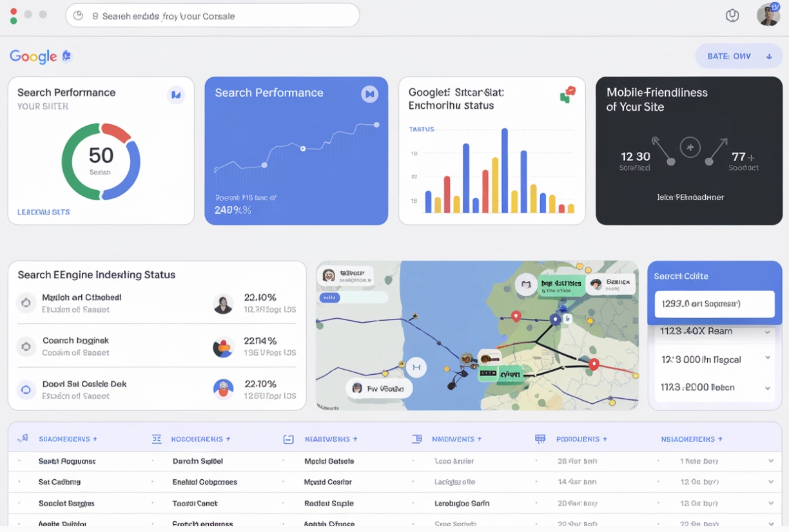
Task: Sort by the NMSOIVENTS column arrow
Action: point(479,439)
